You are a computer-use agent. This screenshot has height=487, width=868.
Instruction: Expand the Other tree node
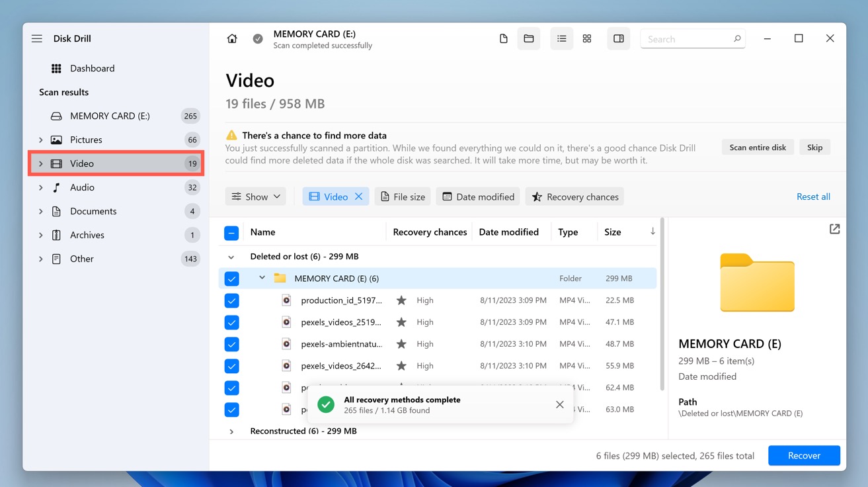pyautogui.click(x=40, y=259)
